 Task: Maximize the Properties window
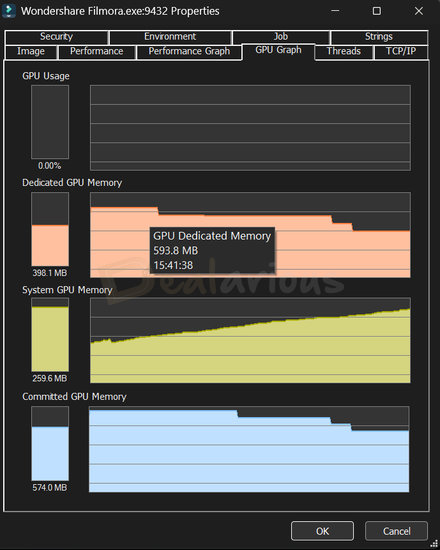pyautogui.click(x=377, y=11)
